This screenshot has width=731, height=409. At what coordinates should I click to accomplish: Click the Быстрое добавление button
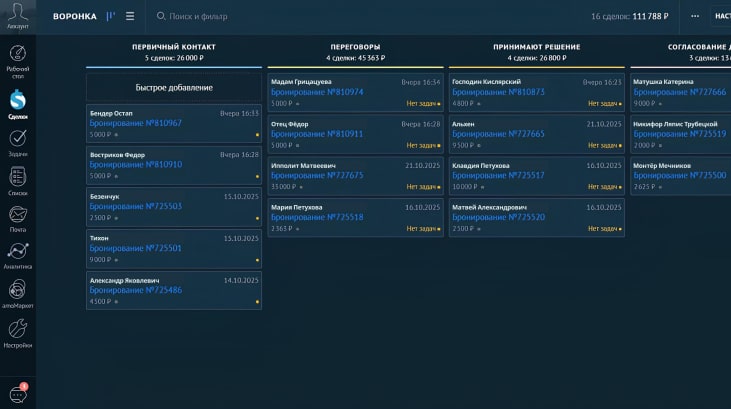(174, 87)
